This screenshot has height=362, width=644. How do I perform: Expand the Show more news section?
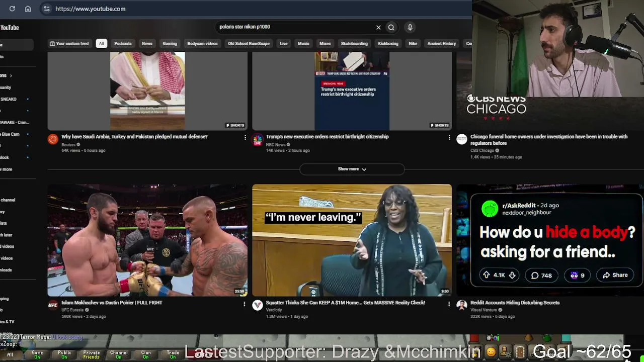point(352,169)
